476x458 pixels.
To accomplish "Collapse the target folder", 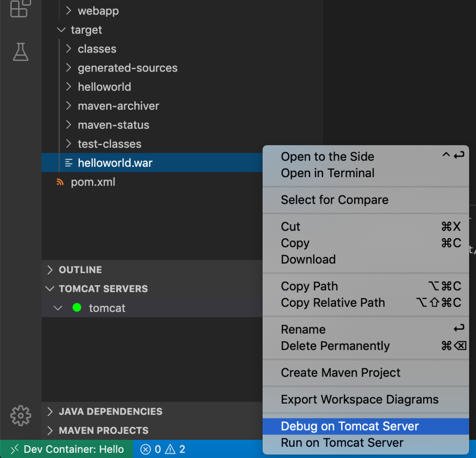I will click(x=61, y=30).
